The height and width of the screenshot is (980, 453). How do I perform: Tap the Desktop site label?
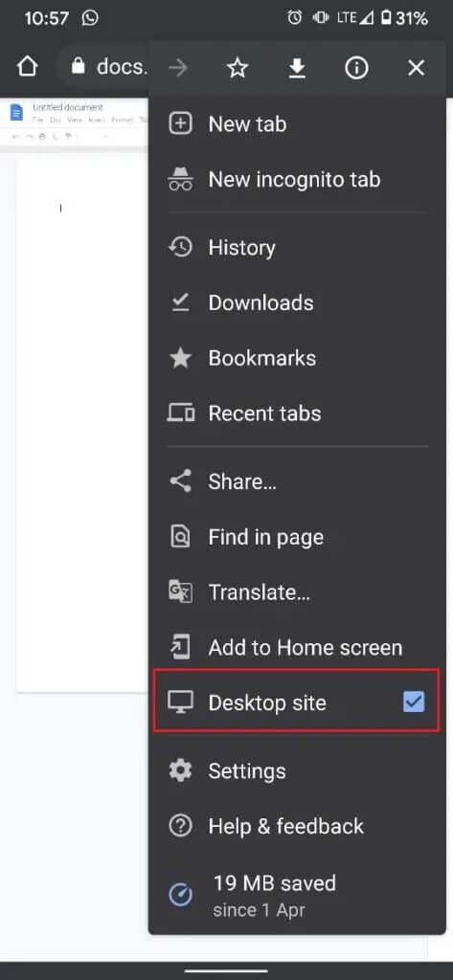pos(267,703)
